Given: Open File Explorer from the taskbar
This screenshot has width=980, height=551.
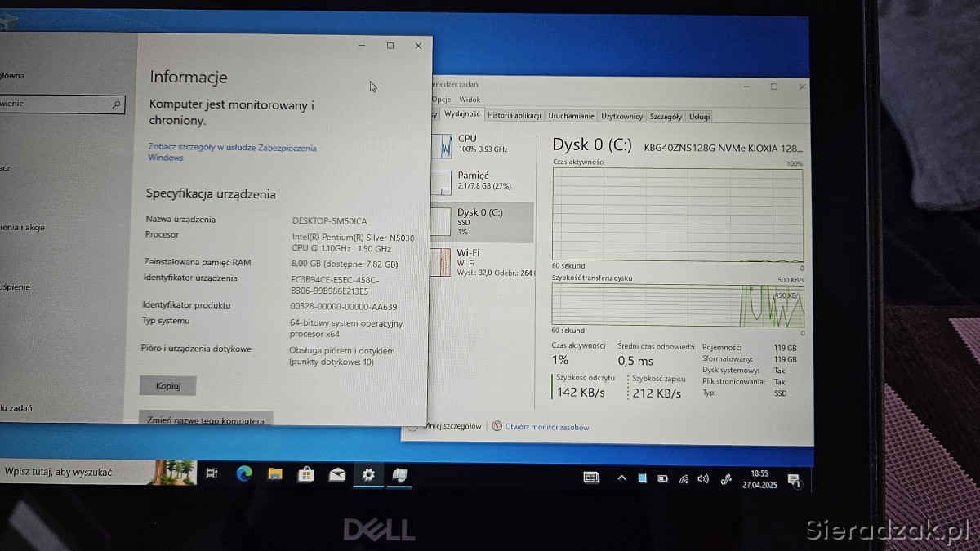Looking at the screenshot, I should pos(274,473).
